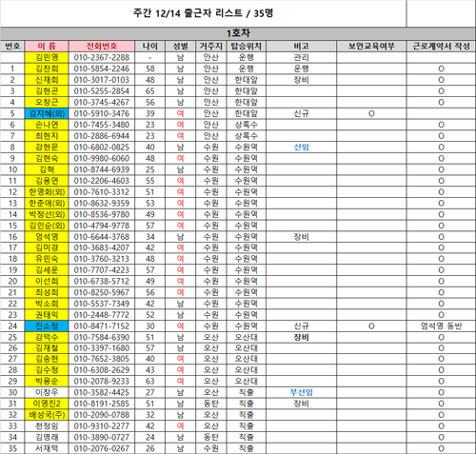Click the name cell '김민영'
This screenshot has height=454, width=476.
coord(47,57)
